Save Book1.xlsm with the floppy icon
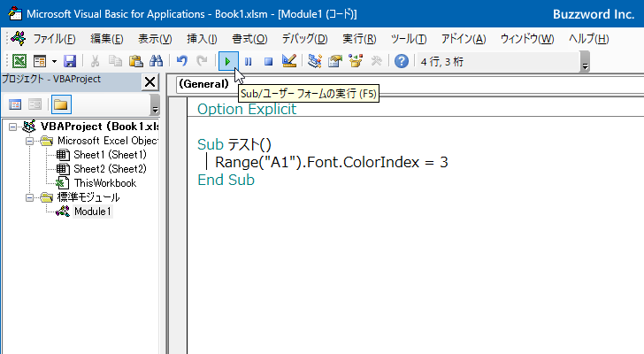The height and width of the screenshot is (354, 644). pyautogui.click(x=70, y=62)
